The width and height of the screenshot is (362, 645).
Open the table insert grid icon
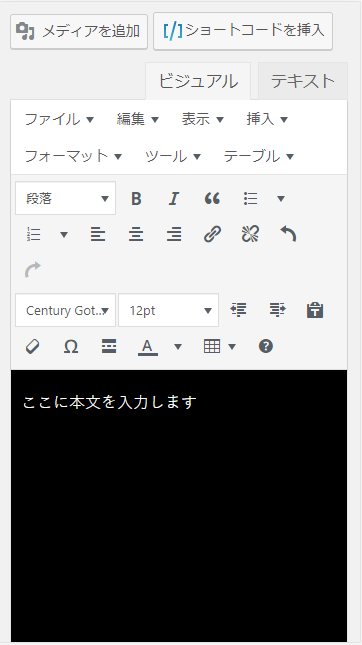pos(212,346)
